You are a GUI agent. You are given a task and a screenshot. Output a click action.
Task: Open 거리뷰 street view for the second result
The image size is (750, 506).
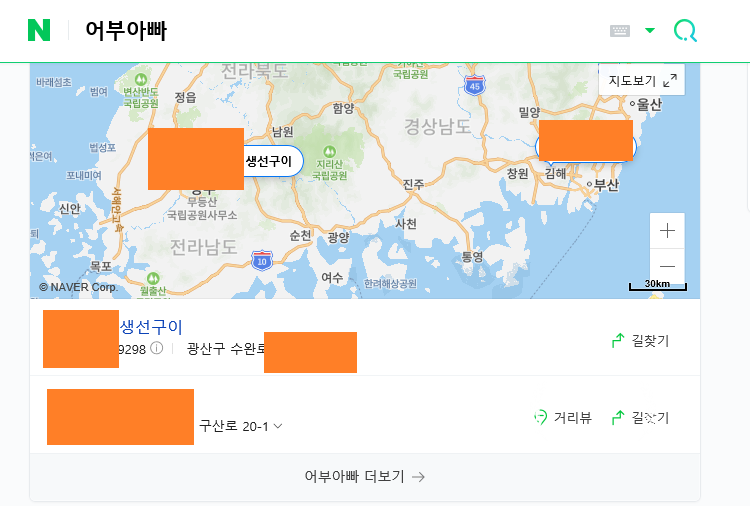pyautogui.click(x=563, y=418)
